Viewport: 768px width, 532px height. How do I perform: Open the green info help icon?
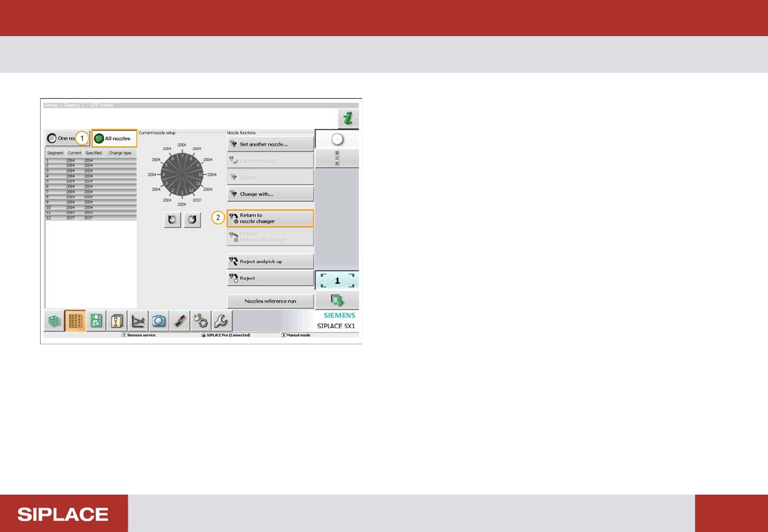coord(348,119)
